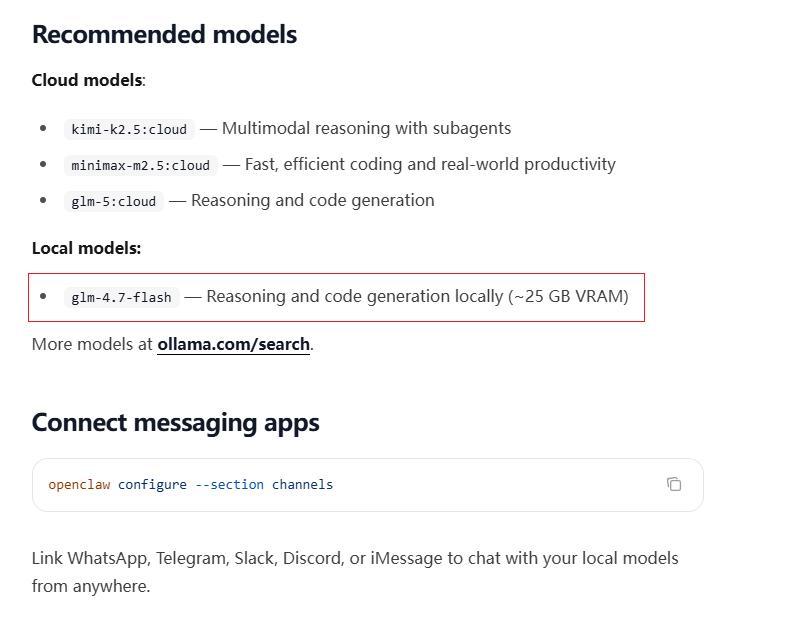
Task: Click the ~25 GB VRAM description text
Action: click(568, 296)
